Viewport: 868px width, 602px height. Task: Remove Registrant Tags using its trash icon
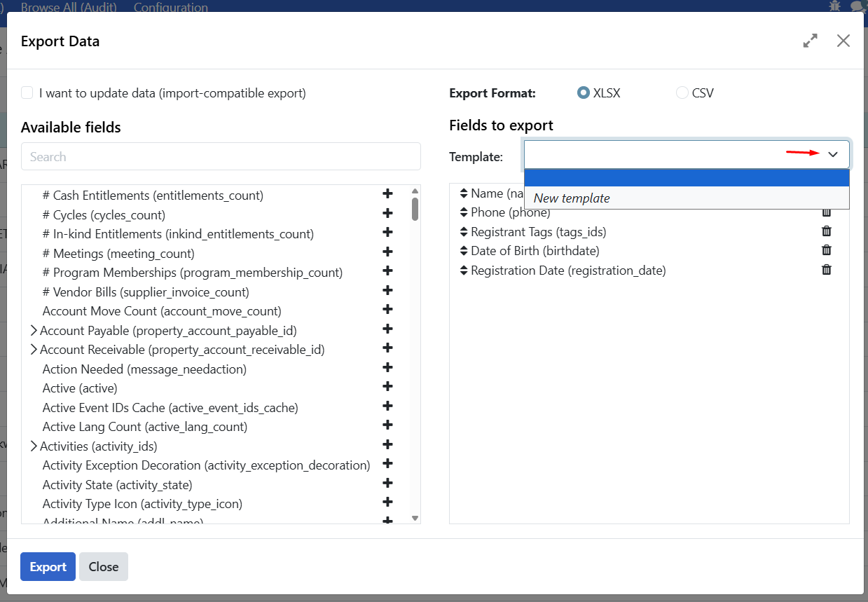(826, 230)
